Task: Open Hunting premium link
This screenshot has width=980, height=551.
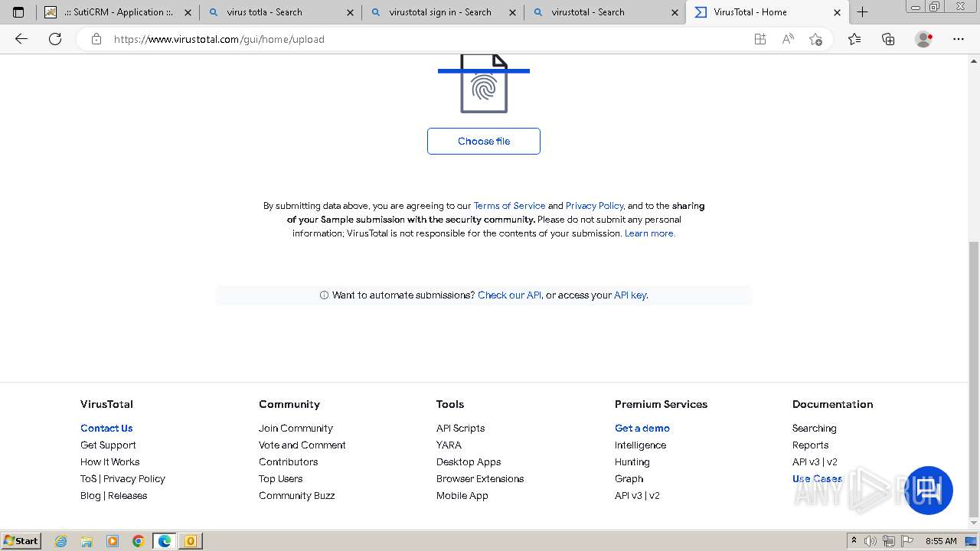Action: pyautogui.click(x=632, y=461)
